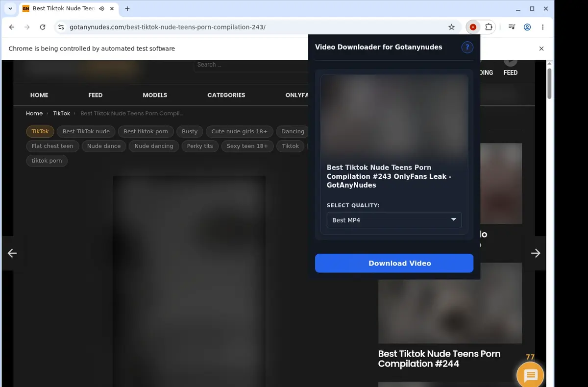Viewport: 588px width, 387px height.
Task: Reload the current page
Action: pos(43,27)
